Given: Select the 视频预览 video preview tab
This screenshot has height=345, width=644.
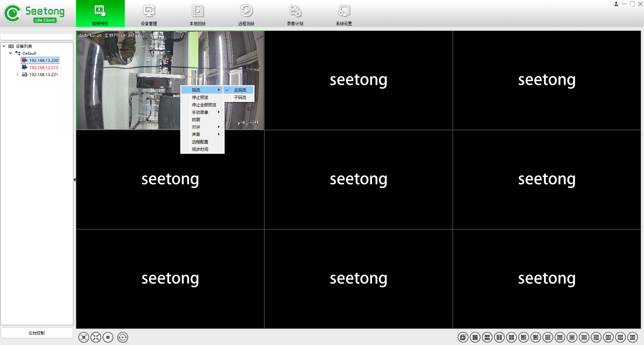Looking at the screenshot, I should pos(100,14).
